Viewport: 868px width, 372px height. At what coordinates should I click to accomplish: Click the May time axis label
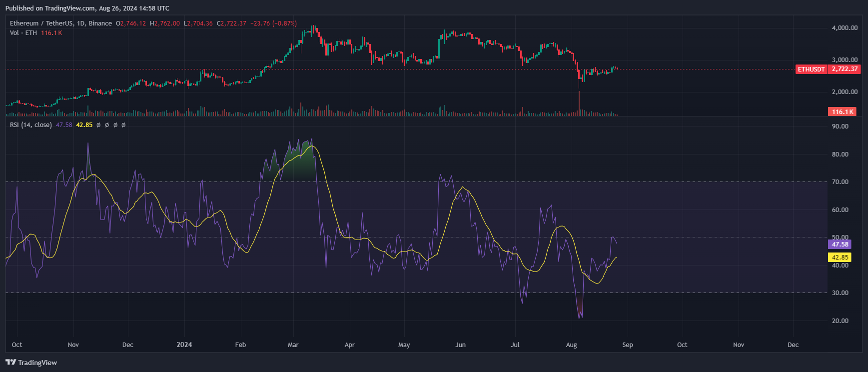coord(404,345)
